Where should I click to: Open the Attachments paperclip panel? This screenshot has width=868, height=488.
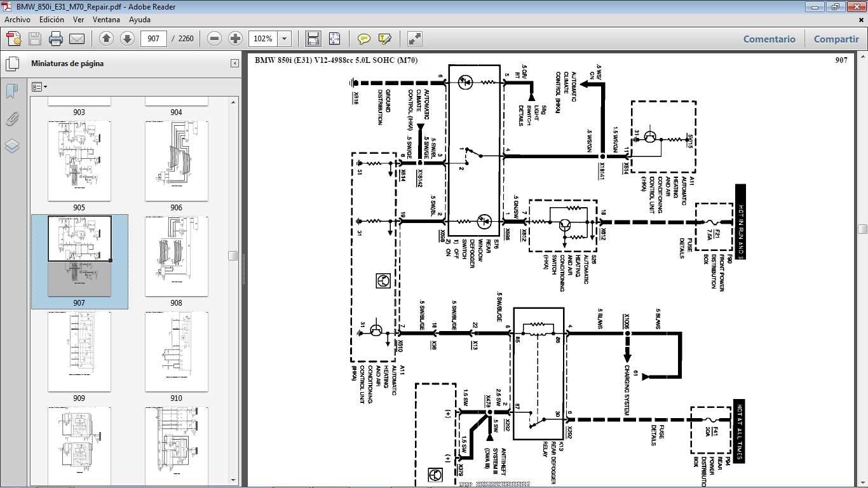12,119
